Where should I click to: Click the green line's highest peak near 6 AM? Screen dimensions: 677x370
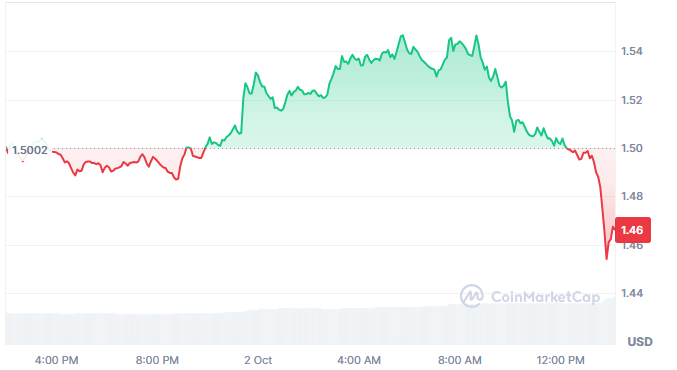(x=402, y=35)
